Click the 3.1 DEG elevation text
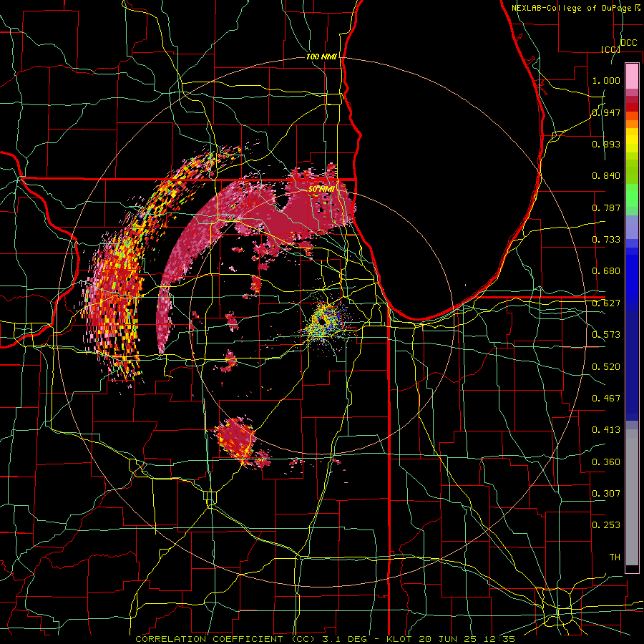This screenshot has width=644, height=644. click(343, 639)
